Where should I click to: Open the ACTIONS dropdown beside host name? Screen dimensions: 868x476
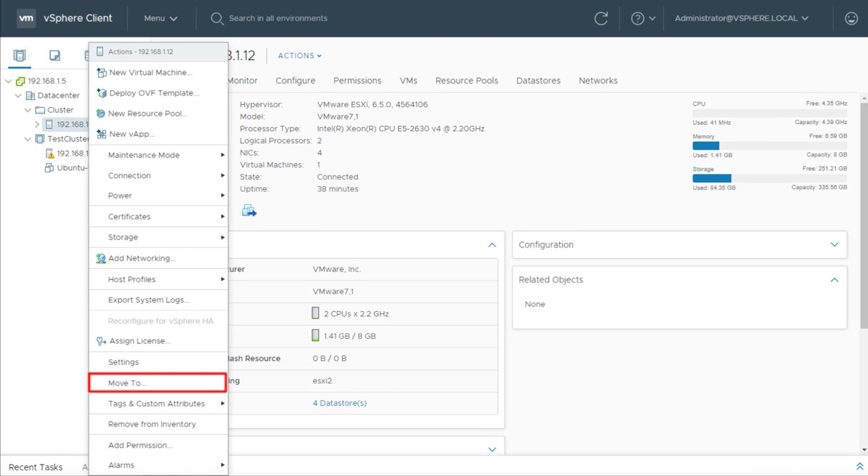(x=300, y=56)
